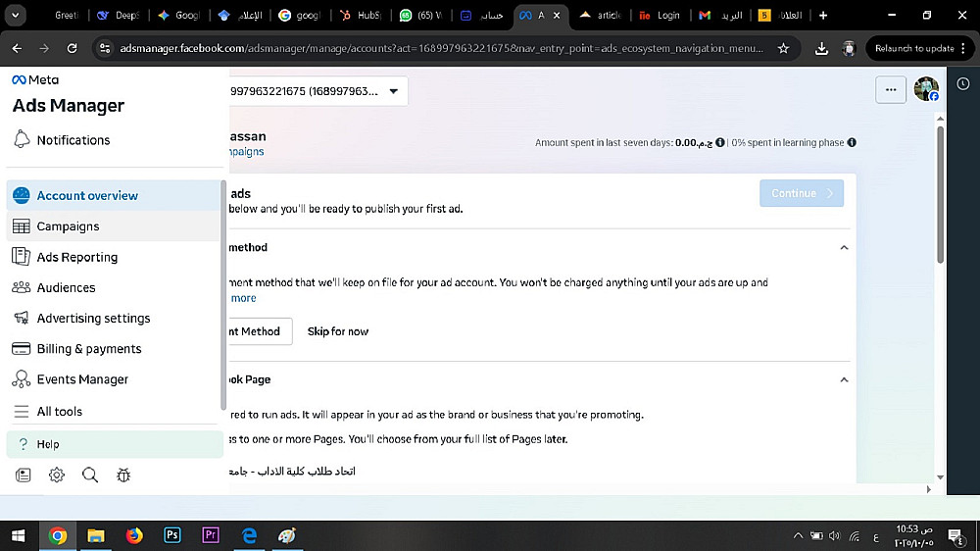Screen dimensions: 980x551
Task: Click the Meta logo
Action: click(35, 79)
